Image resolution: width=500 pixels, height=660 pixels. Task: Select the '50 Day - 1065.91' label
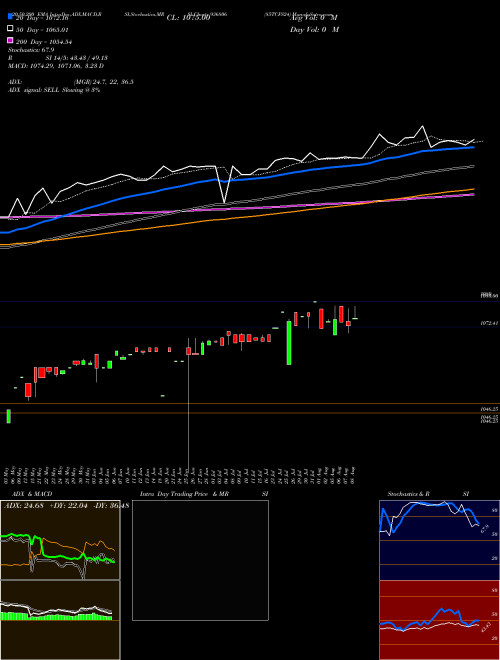(x=42, y=30)
